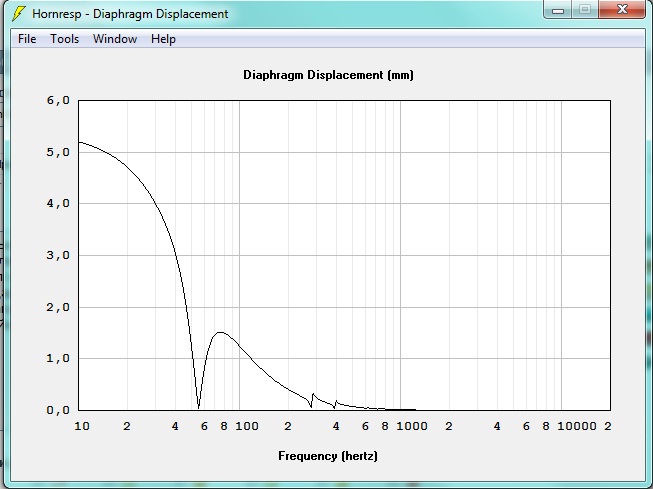
Task: Click the '3,0' y-axis value
Action: click(58, 255)
